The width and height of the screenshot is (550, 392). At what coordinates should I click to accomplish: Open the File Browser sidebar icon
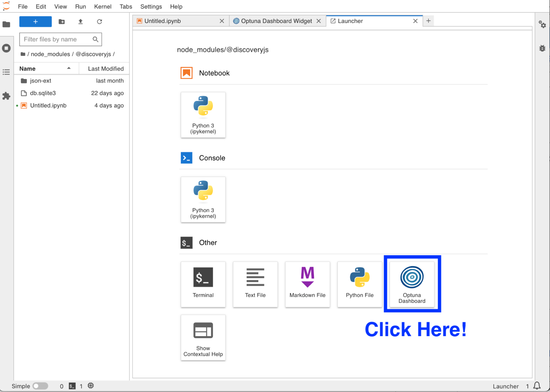pos(6,24)
